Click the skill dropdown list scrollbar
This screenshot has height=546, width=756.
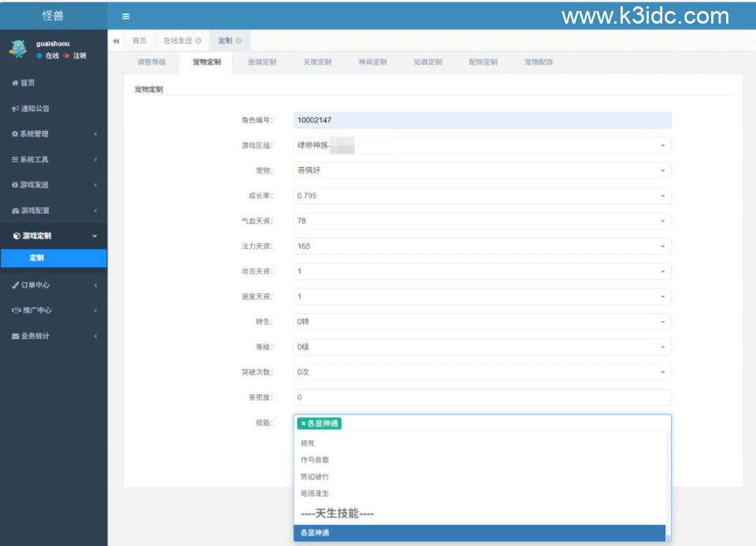669,488
